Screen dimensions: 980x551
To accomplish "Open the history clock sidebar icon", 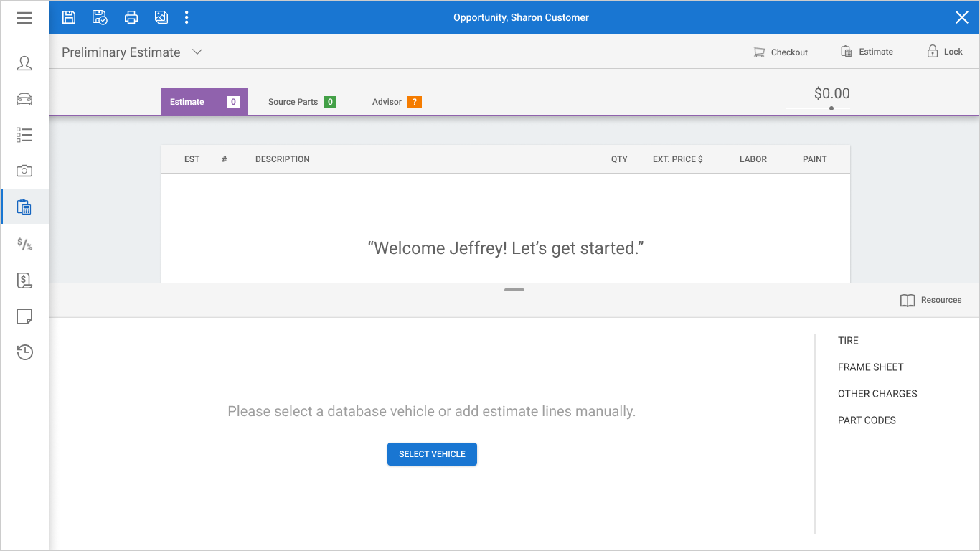I will (24, 352).
